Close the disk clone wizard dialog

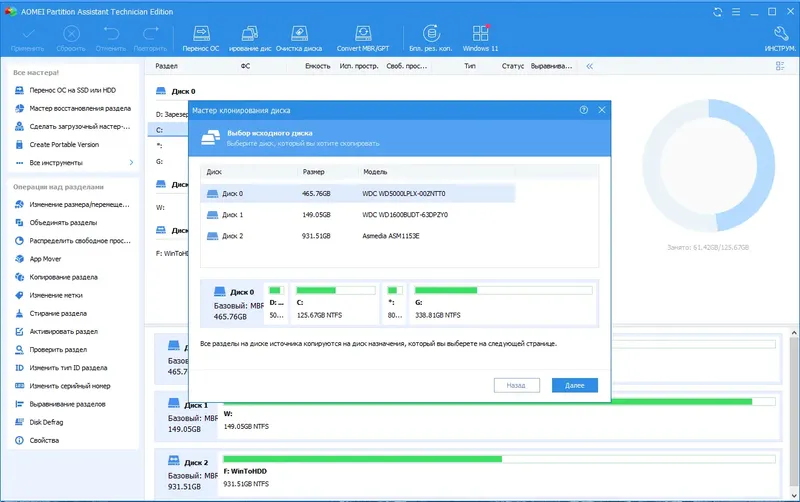tap(602, 110)
